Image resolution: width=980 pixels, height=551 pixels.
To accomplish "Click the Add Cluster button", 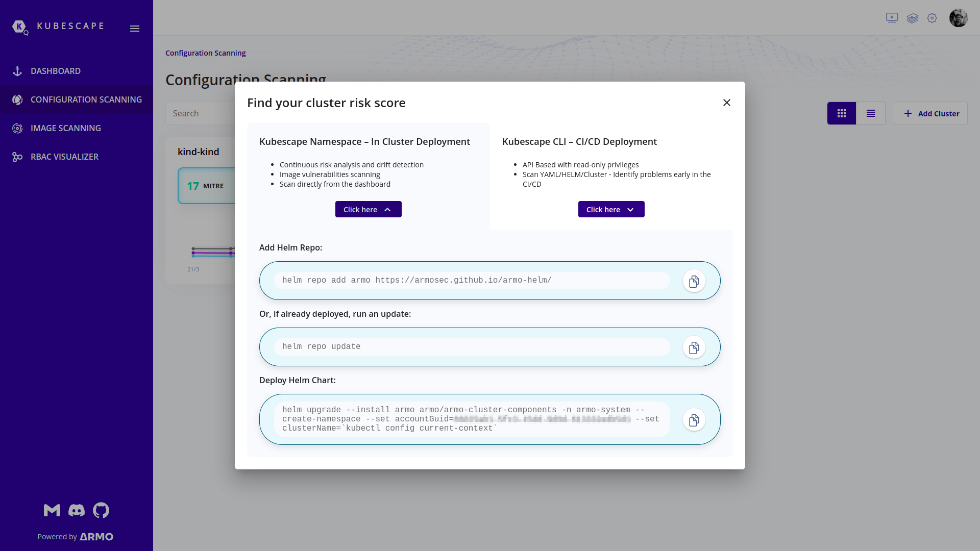I will [930, 113].
